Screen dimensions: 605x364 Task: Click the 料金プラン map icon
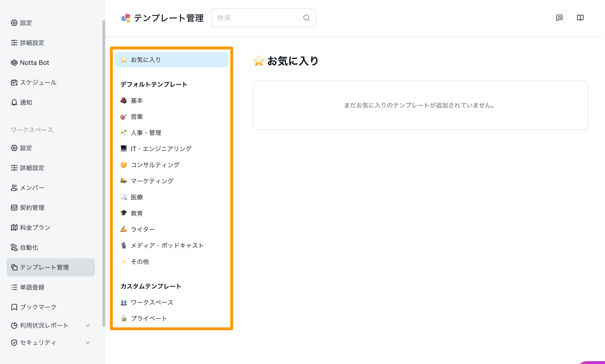point(14,228)
